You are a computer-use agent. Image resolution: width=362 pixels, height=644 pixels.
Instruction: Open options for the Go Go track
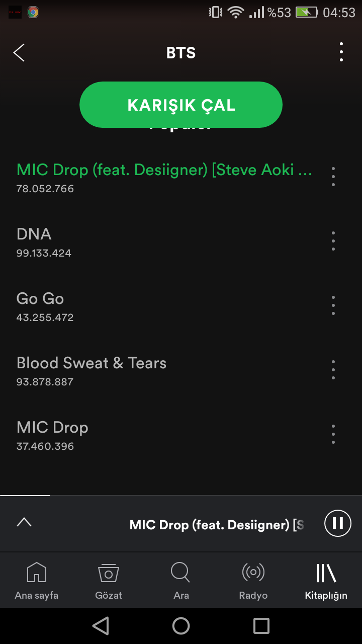point(333,305)
